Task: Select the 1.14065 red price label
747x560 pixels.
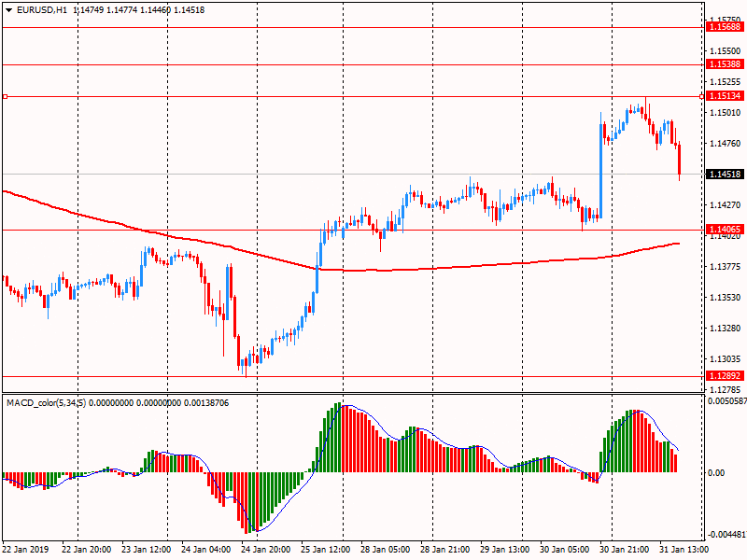Action: click(x=725, y=229)
